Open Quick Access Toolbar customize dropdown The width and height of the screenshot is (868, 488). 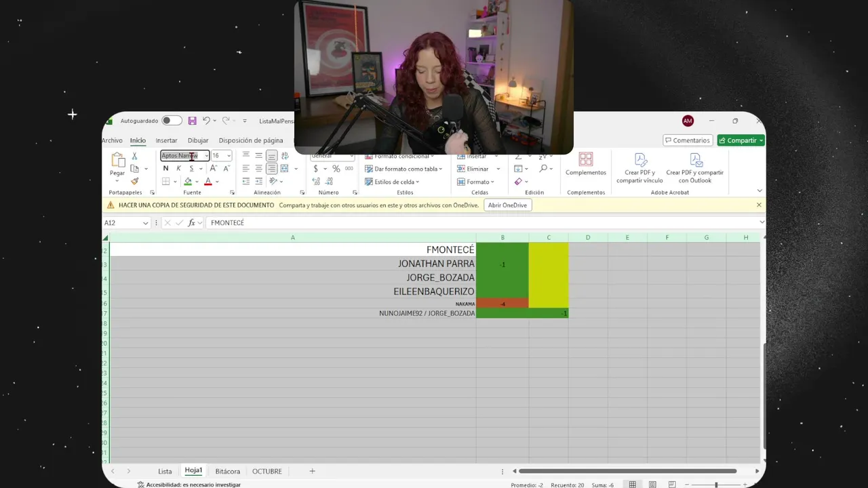tap(245, 121)
